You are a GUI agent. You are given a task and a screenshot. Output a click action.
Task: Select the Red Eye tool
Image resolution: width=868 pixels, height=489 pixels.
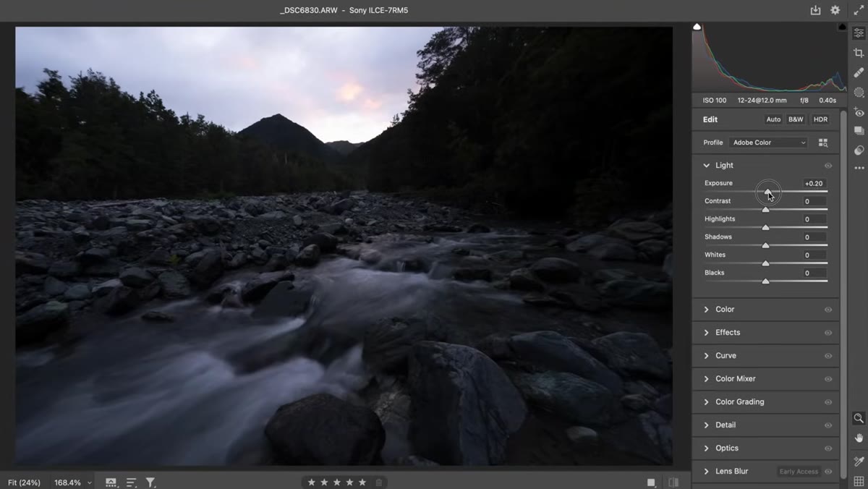click(859, 112)
